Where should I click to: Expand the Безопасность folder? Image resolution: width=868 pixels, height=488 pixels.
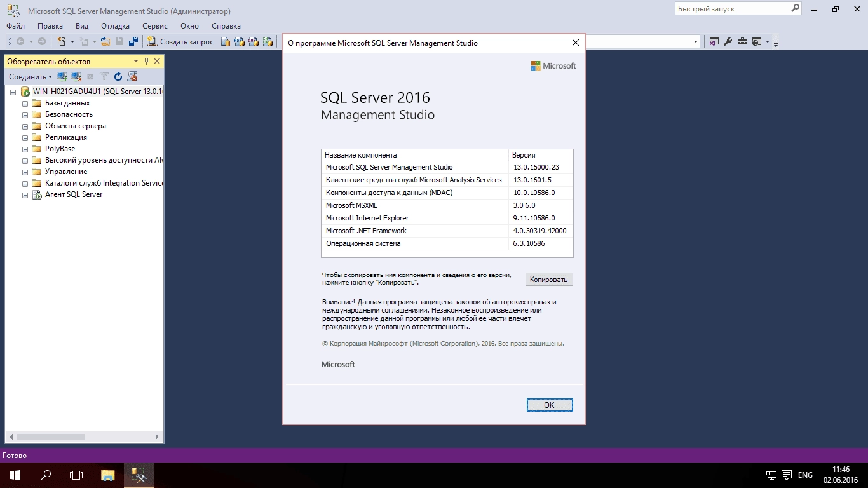(x=25, y=115)
